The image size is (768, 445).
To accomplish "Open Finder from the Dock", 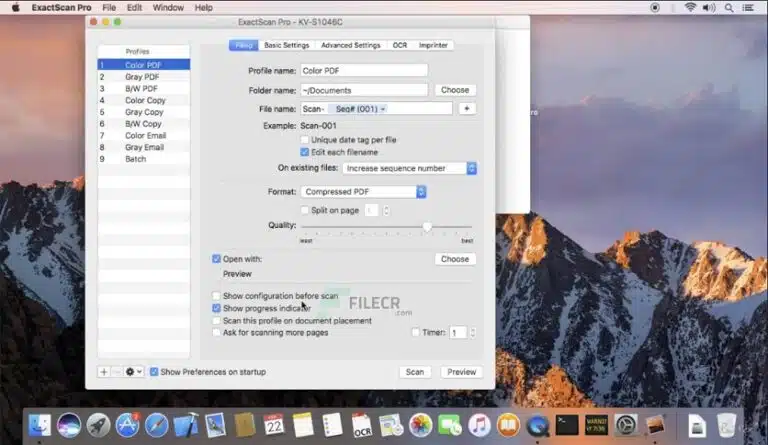I will pos(40,424).
